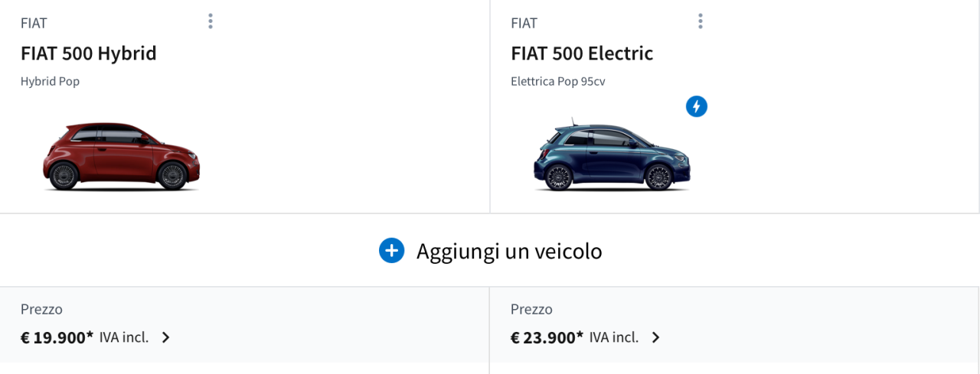This screenshot has height=374, width=980.
Task: Click the FIAT brand label above 500 Hybrid
Action: [x=34, y=23]
